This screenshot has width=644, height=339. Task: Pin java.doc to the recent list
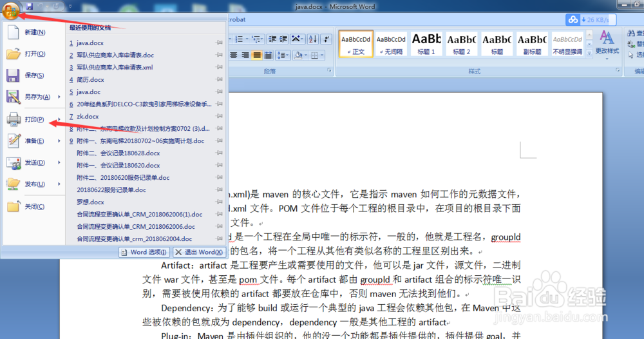point(220,92)
